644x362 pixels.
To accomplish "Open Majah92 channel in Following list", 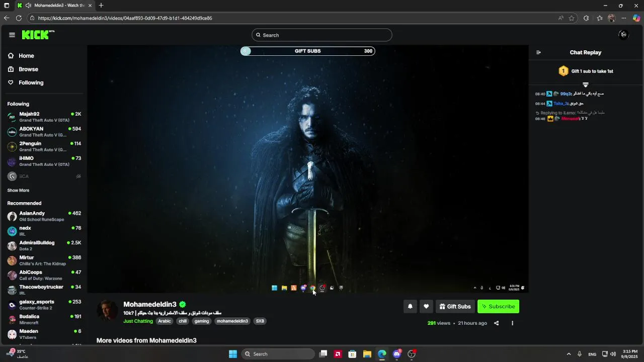I will (x=44, y=117).
